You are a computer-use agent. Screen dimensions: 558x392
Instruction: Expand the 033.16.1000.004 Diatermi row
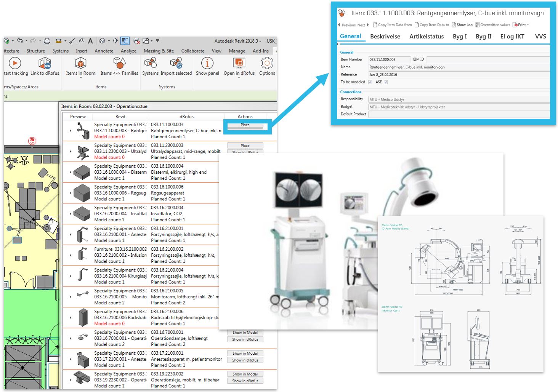click(x=71, y=172)
